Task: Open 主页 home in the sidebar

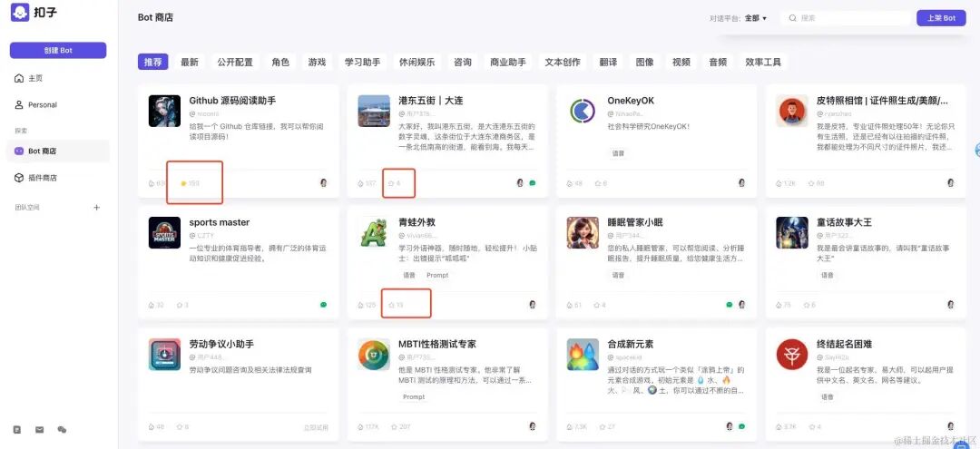Action: (x=29, y=79)
